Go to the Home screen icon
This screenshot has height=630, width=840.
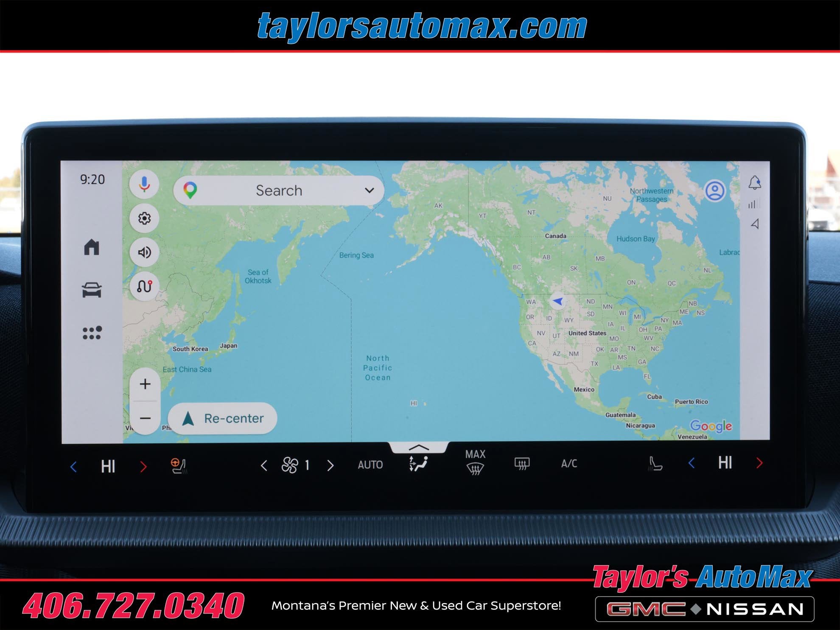pos(92,247)
